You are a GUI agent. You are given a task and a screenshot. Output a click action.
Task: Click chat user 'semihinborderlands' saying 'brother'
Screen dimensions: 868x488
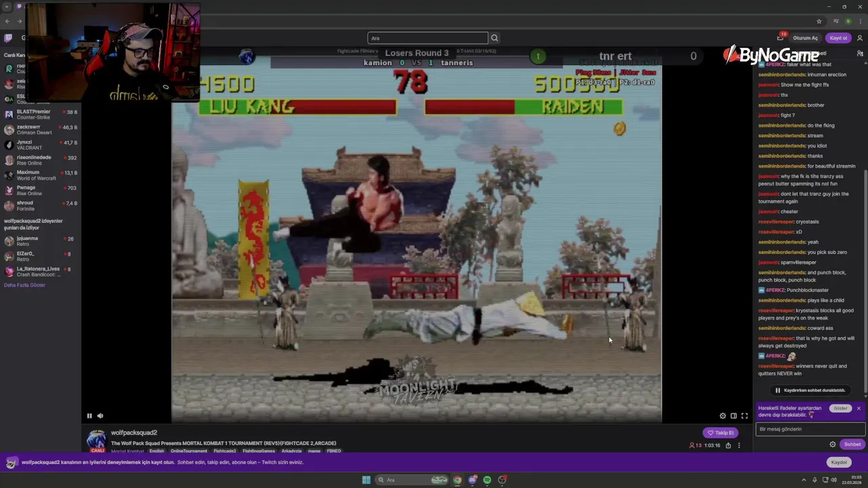782,105
